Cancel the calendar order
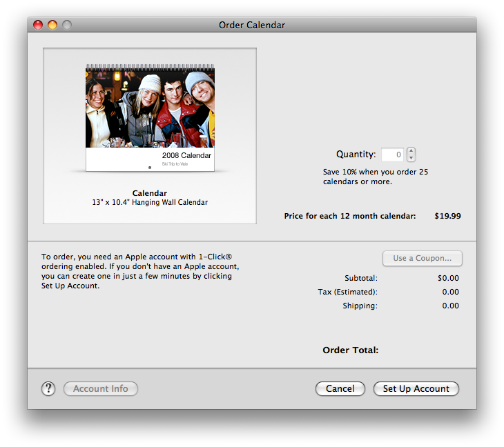The width and height of the screenshot is (504, 447). pyautogui.click(x=340, y=388)
